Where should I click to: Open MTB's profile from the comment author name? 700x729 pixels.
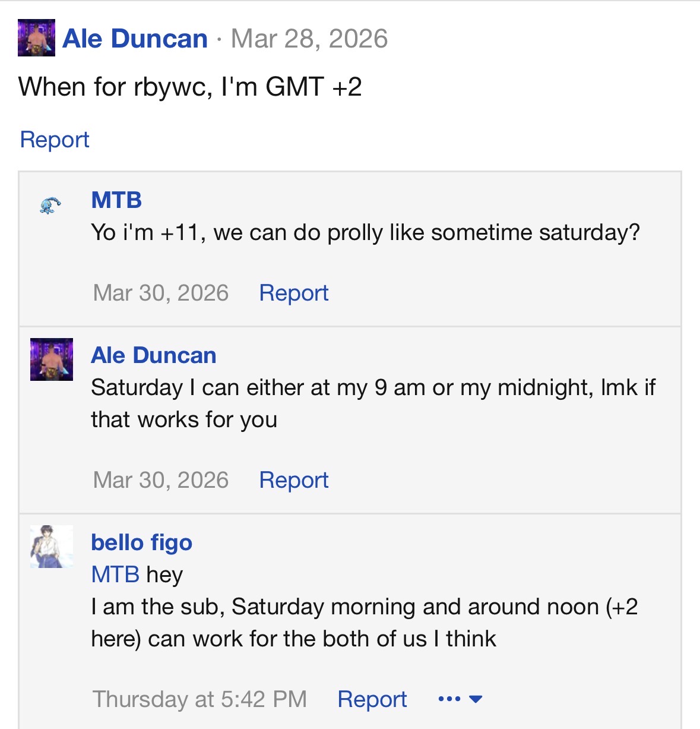(116, 200)
